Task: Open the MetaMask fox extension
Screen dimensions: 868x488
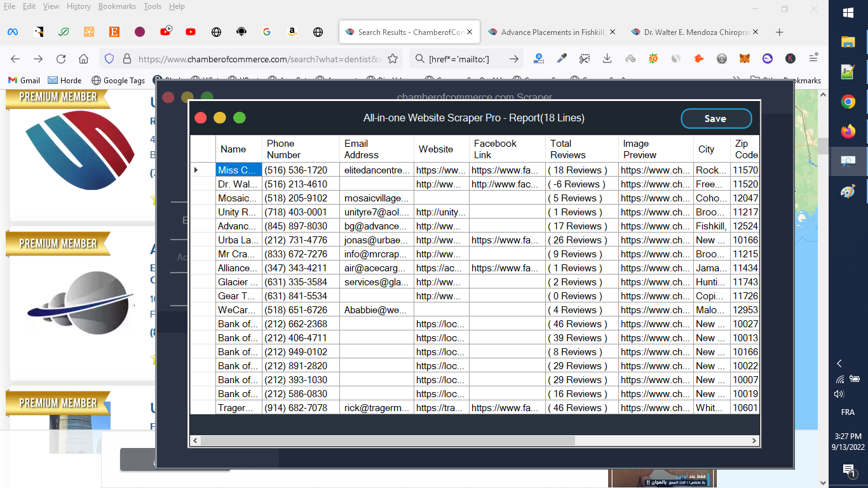Action: click(745, 58)
